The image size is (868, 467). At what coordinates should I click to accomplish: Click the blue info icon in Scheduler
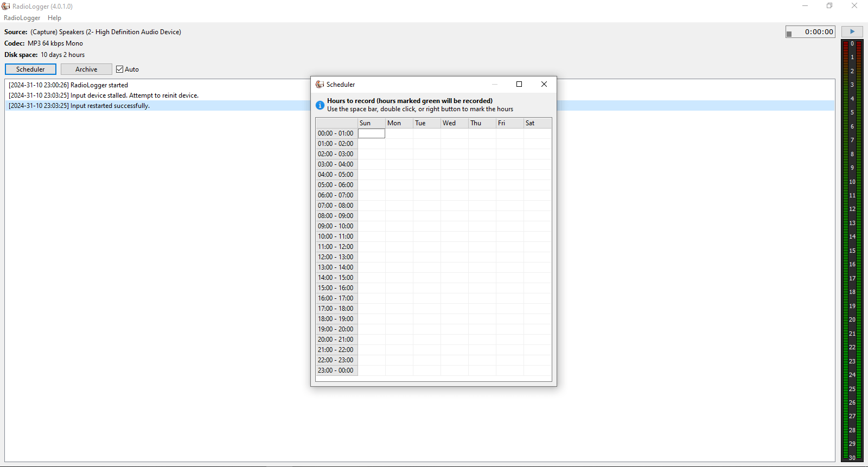click(x=320, y=105)
